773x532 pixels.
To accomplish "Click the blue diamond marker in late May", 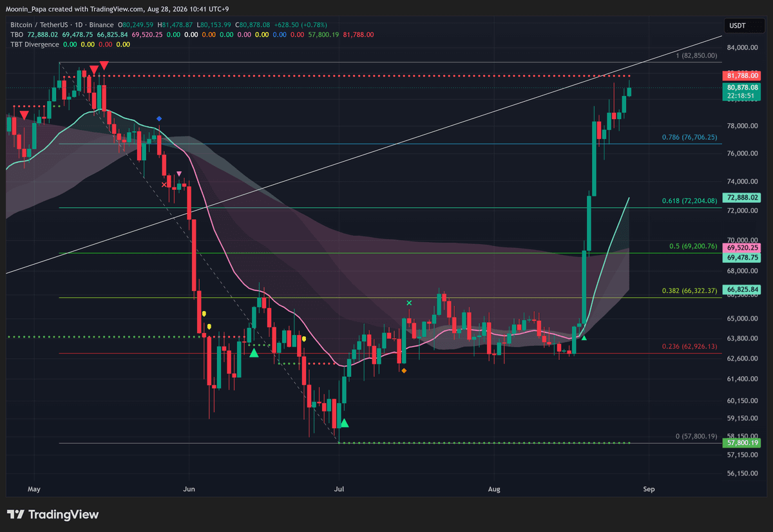I will pyautogui.click(x=159, y=119).
